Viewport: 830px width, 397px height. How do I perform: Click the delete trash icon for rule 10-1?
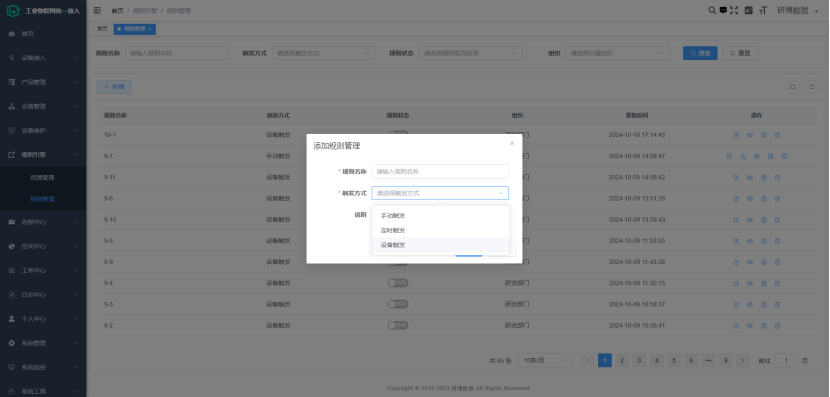[x=777, y=135]
